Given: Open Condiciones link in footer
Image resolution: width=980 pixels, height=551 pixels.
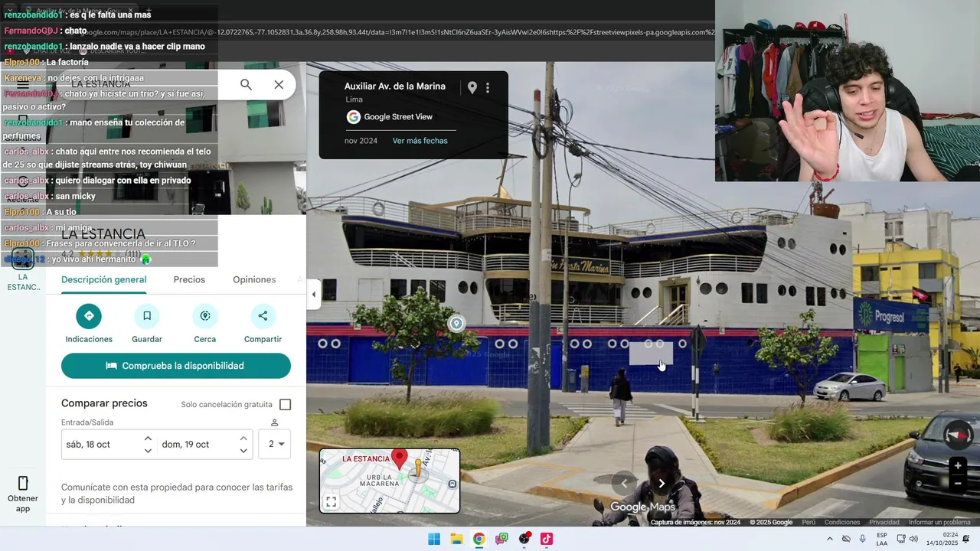Looking at the screenshot, I should [x=842, y=523].
